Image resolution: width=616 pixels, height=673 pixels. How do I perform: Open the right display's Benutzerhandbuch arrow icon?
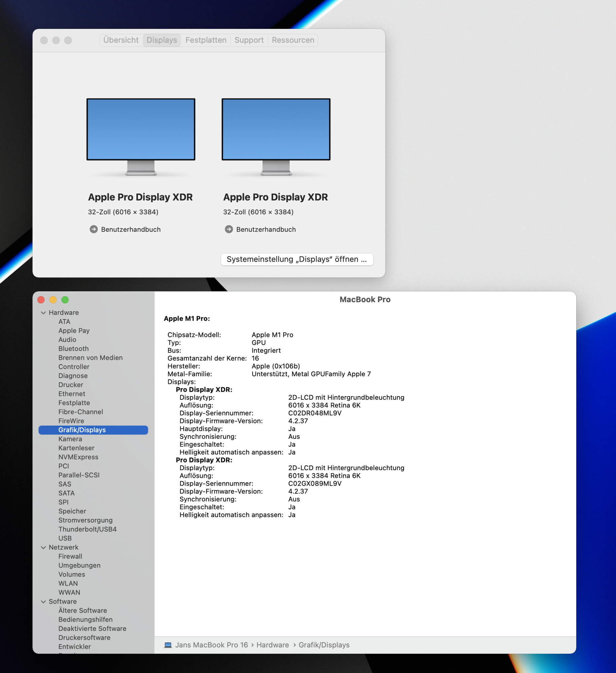pyautogui.click(x=229, y=229)
